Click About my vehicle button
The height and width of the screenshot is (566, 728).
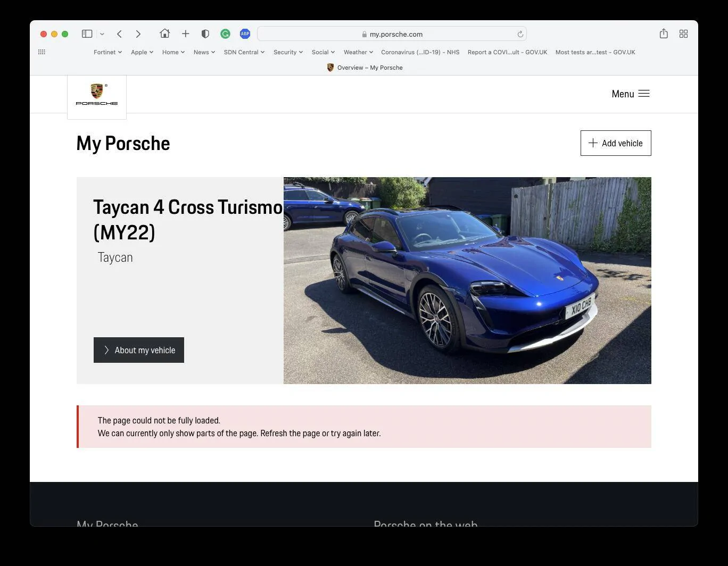pos(139,350)
